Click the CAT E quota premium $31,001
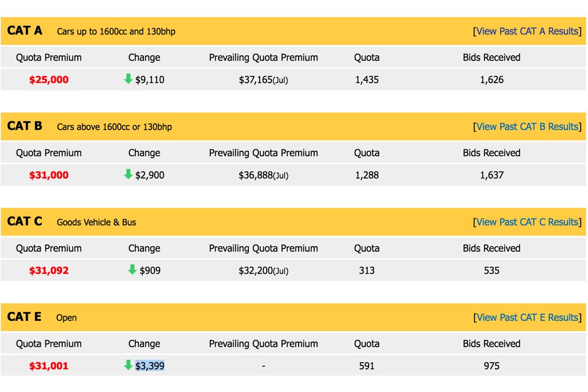588x392 pixels. coord(49,366)
